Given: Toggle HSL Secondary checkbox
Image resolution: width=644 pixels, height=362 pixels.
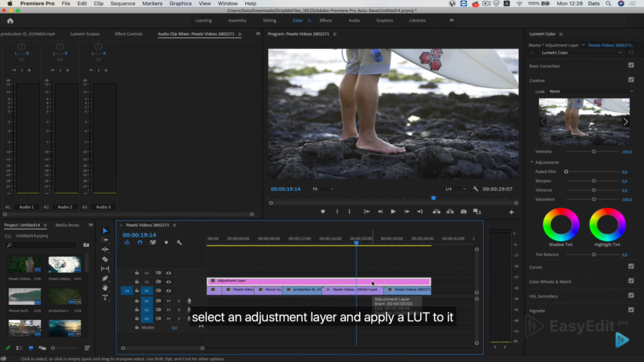Looking at the screenshot, I should coord(631,295).
